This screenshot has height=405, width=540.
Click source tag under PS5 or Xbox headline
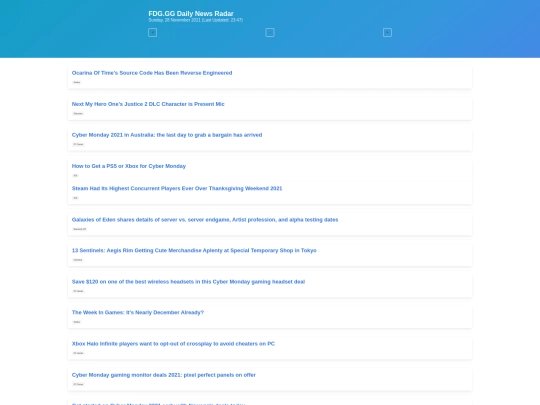coord(75,176)
